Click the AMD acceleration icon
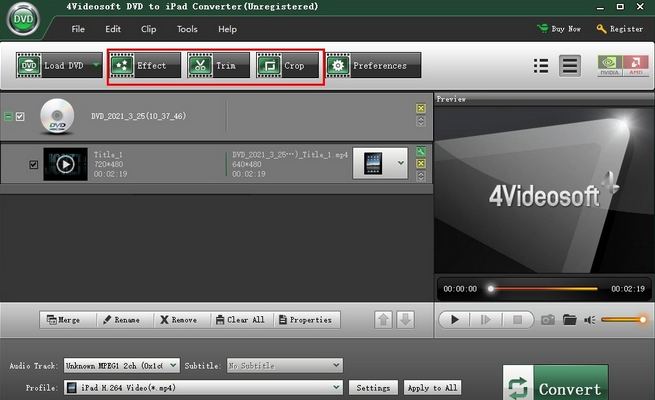Viewport: 655px width, 400px height. [635, 66]
